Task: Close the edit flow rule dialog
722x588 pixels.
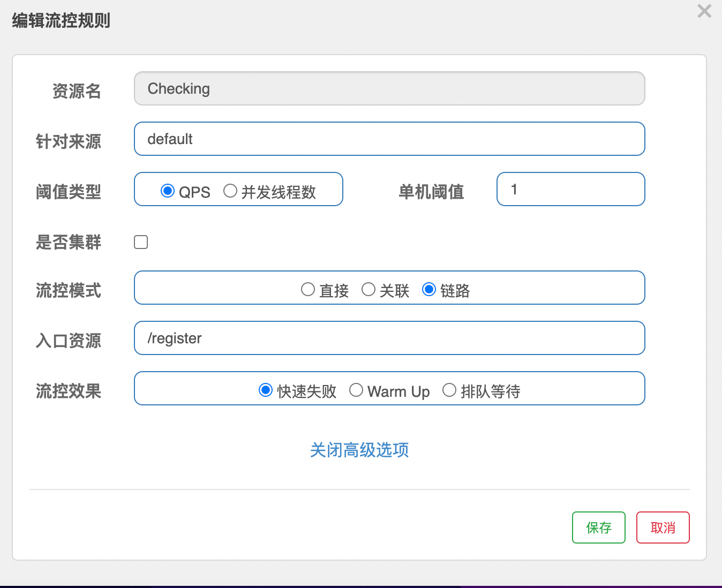Action: [x=704, y=11]
